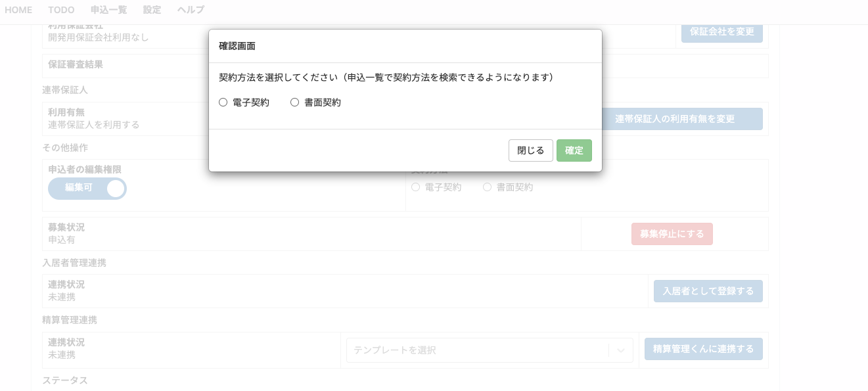Screen dimensions: 868x391
Task: Click 確認画面 dialog title text
Action: tap(237, 46)
